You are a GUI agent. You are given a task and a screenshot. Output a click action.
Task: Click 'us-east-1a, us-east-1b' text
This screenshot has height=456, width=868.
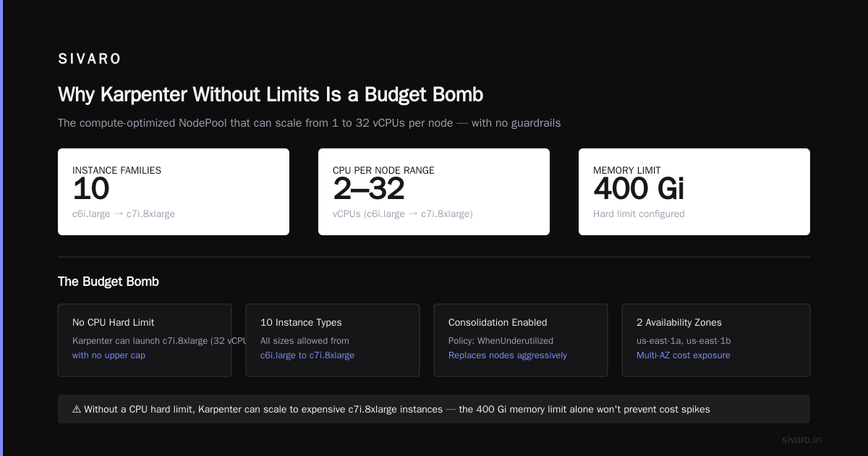tap(682, 341)
